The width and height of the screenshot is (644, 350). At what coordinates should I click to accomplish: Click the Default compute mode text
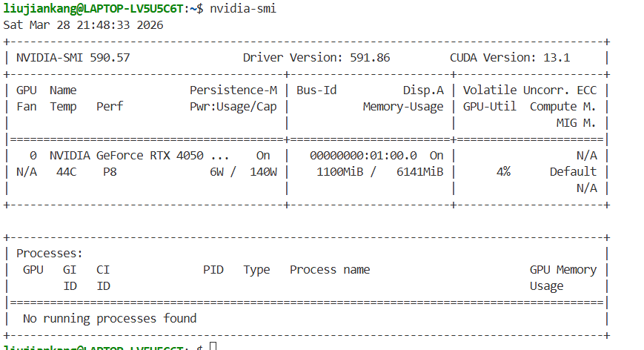pos(573,171)
